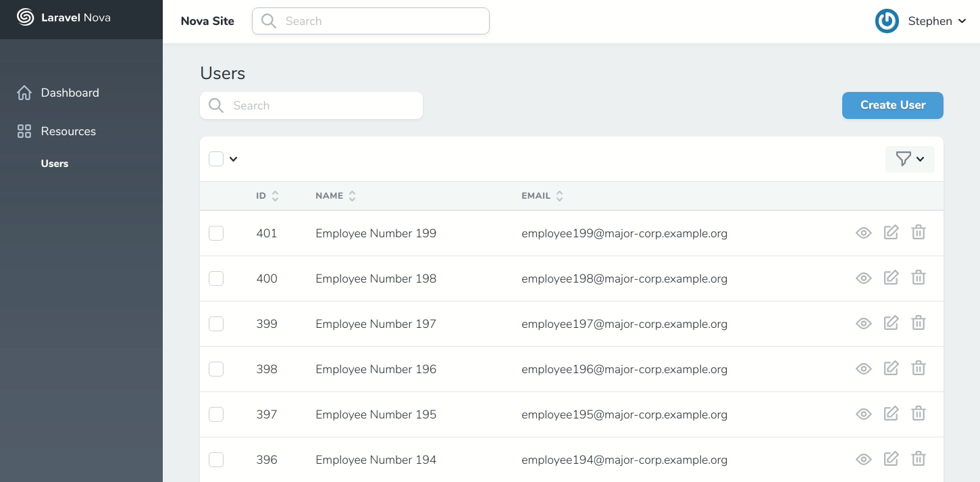View details of Employee Number 199
This screenshot has height=482, width=980.
tap(863, 233)
